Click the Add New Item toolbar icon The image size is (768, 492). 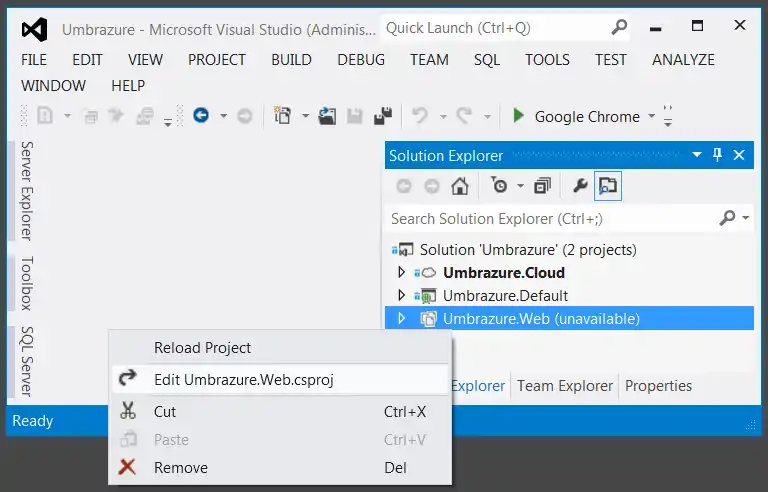pos(283,116)
